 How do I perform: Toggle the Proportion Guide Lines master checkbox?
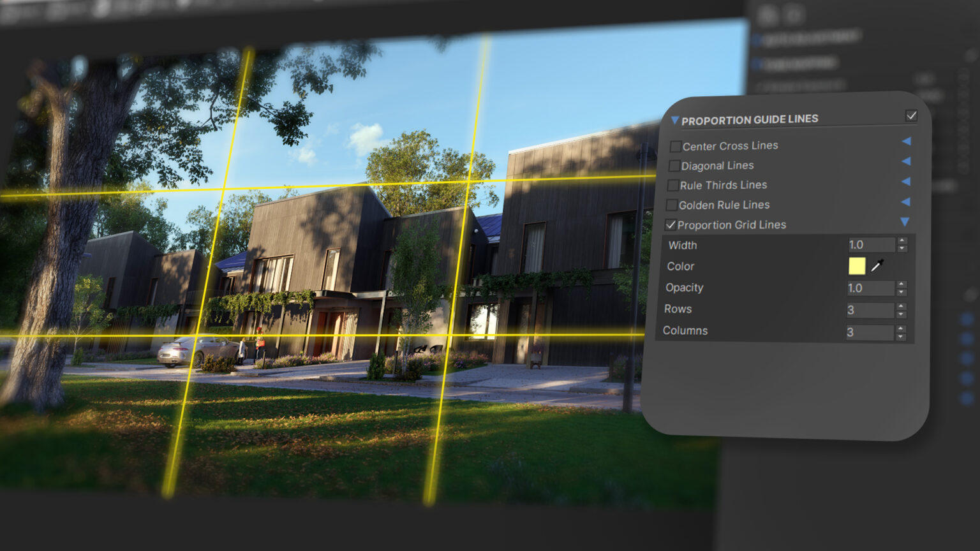(x=911, y=115)
